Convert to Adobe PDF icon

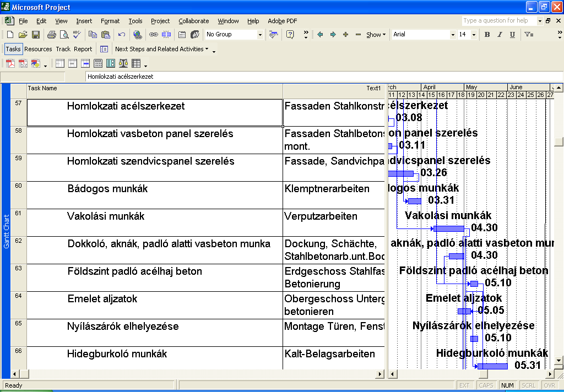click(x=10, y=64)
